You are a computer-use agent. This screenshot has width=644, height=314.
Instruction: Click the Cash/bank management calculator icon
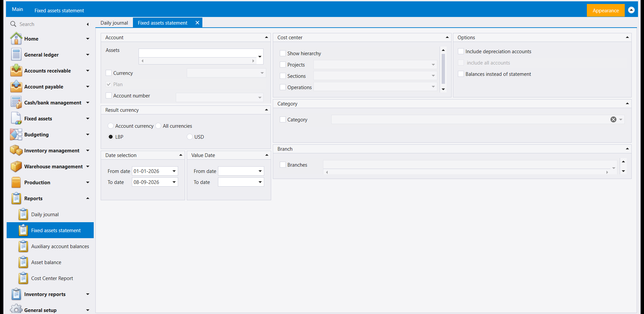(16, 102)
